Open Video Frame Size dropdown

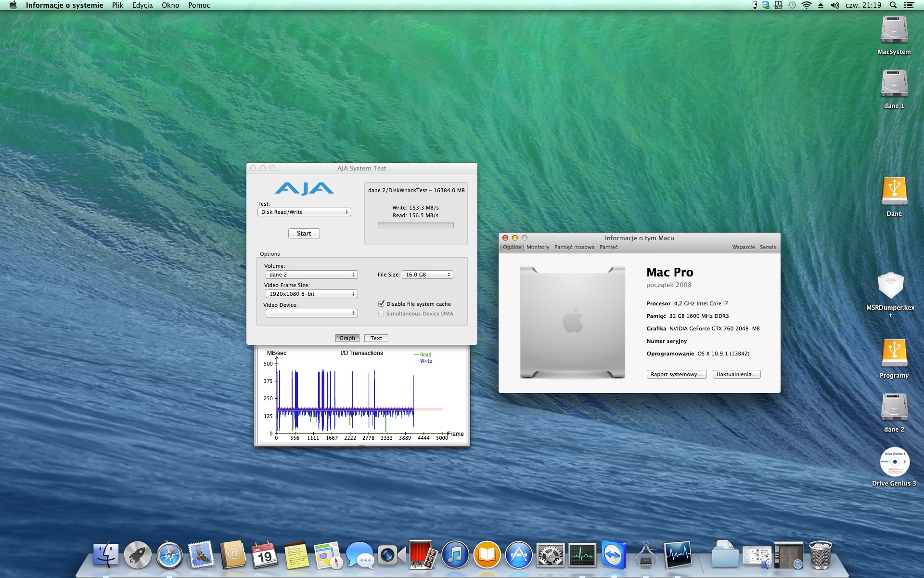(x=311, y=294)
